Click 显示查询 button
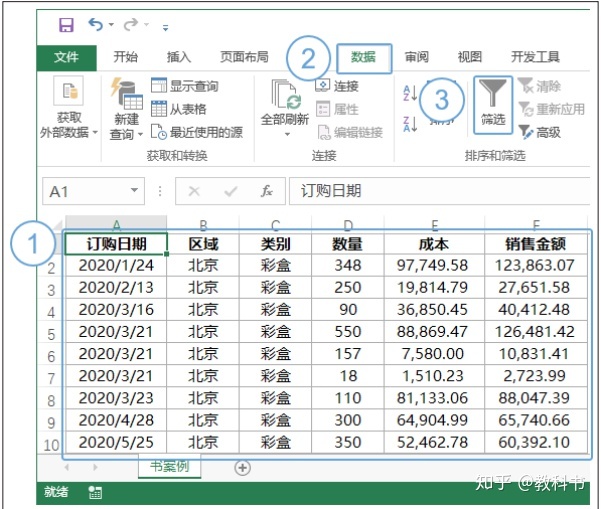The height and width of the screenshot is (509, 601). point(185,86)
